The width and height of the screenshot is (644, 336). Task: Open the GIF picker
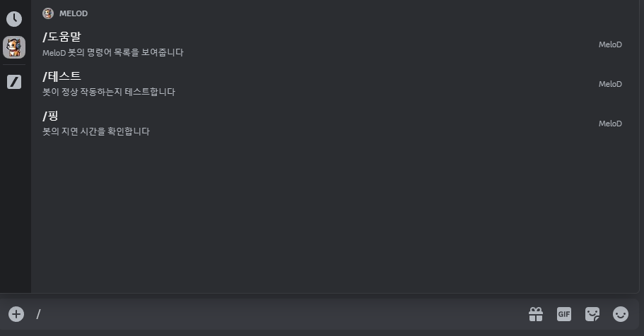(564, 314)
